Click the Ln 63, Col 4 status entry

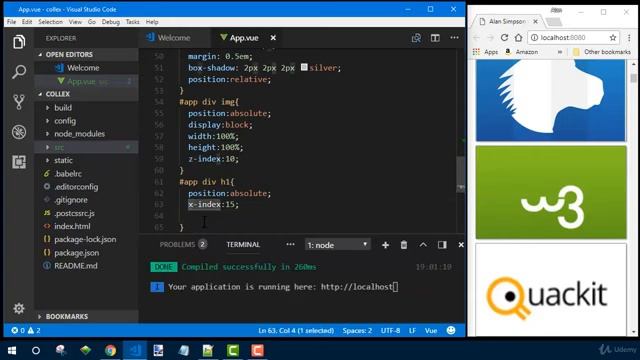pos(296,330)
